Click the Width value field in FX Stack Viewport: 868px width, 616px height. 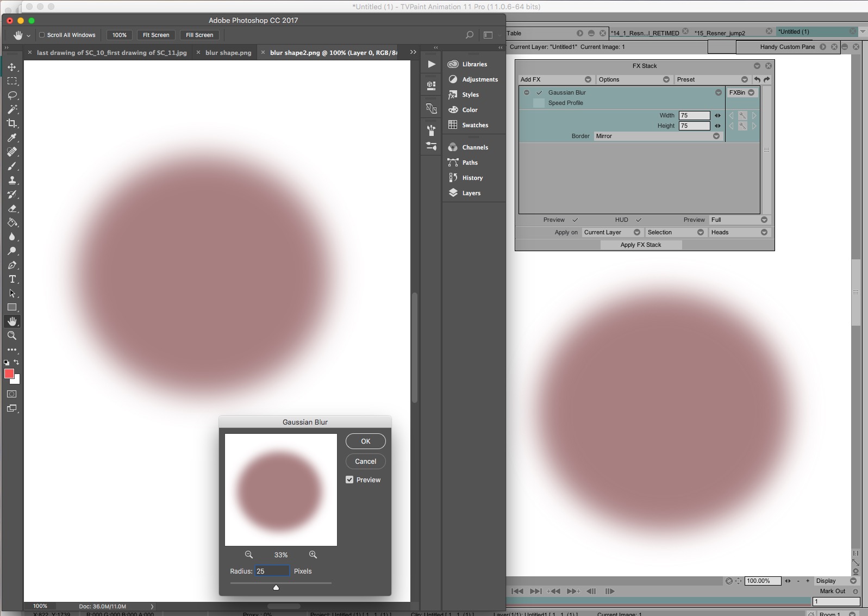pos(695,115)
